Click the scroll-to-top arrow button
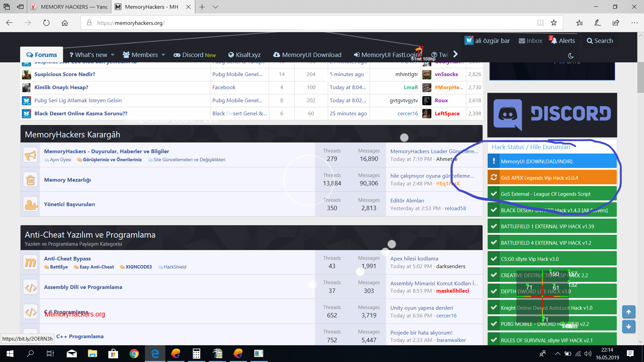The height and width of the screenshot is (362, 644). [x=629, y=312]
